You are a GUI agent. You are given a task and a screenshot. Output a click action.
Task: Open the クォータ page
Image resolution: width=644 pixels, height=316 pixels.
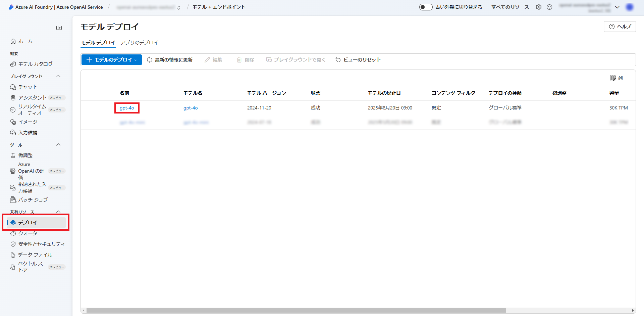27,233
